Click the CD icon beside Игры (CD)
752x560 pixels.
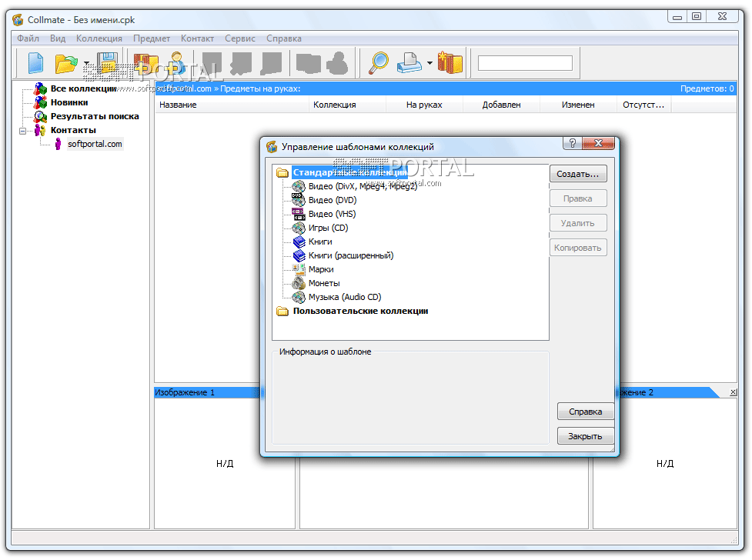299,228
